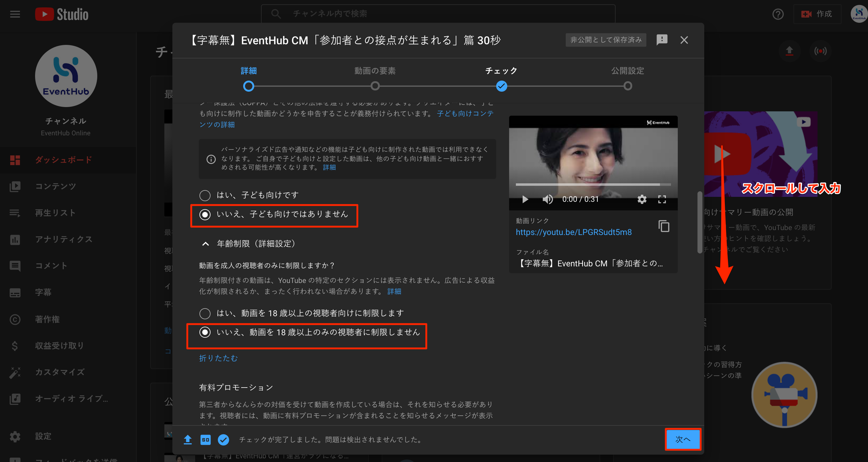Viewport: 868px width, 462px height.
Task: Open the preview player settings gear
Action: tap(641, 199)
